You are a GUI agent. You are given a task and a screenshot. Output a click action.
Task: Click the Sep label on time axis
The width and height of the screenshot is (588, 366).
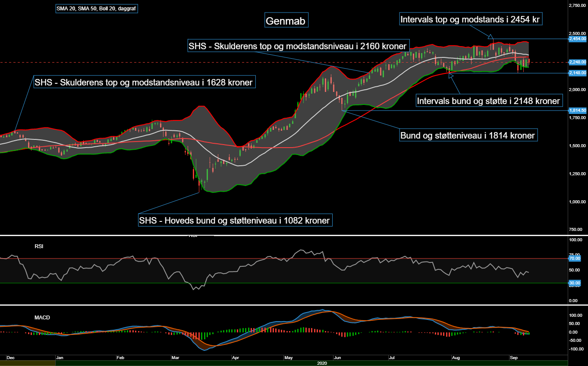tap(514, 358)
